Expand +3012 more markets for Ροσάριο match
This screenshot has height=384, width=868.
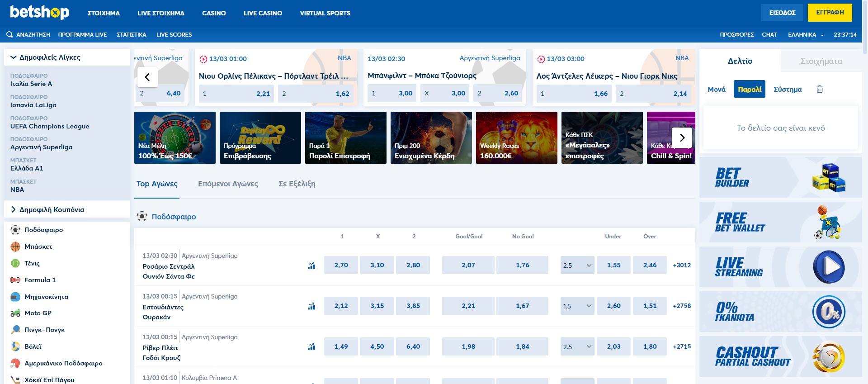tap(682, 265)
